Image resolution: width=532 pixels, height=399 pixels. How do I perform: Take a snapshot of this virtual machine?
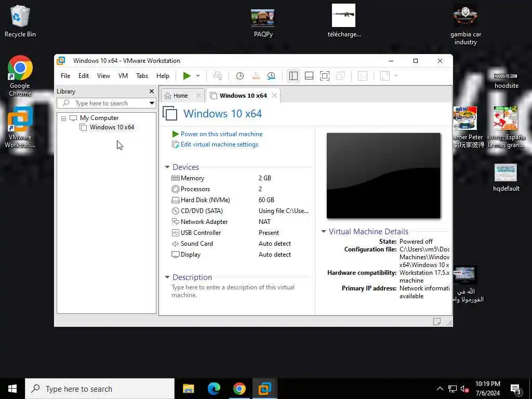pyautogui.click(x=240, y=76)
